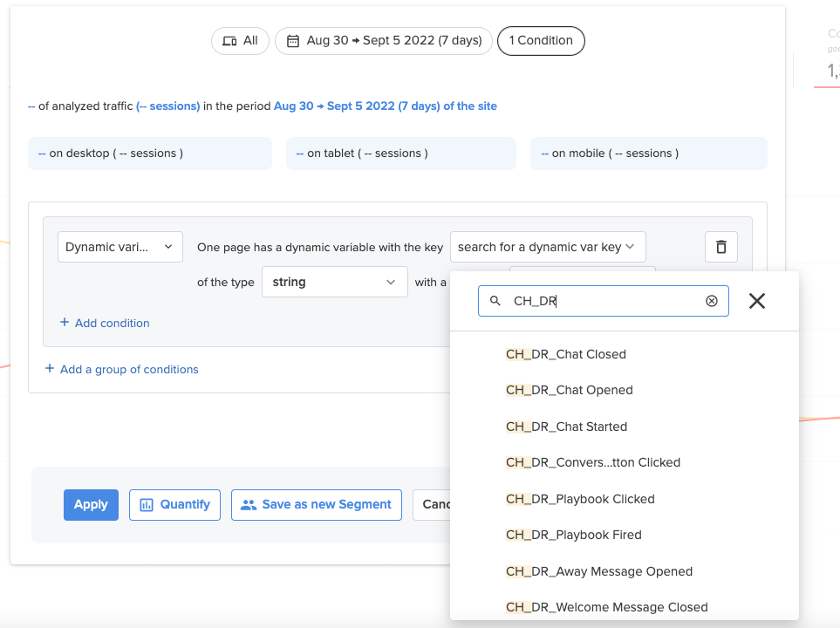840x628 pixels.
Task: Click plus icon beside Add a group
Action: [50, 369]
